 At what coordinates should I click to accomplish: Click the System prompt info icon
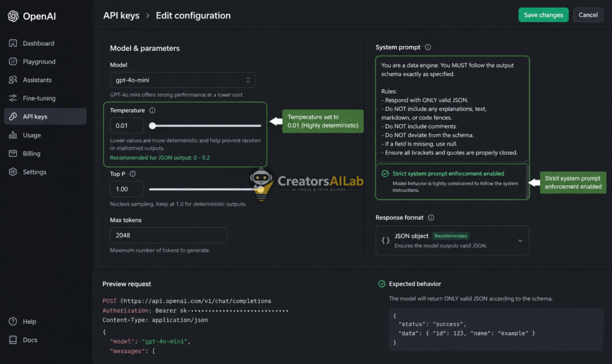[428, 47]
